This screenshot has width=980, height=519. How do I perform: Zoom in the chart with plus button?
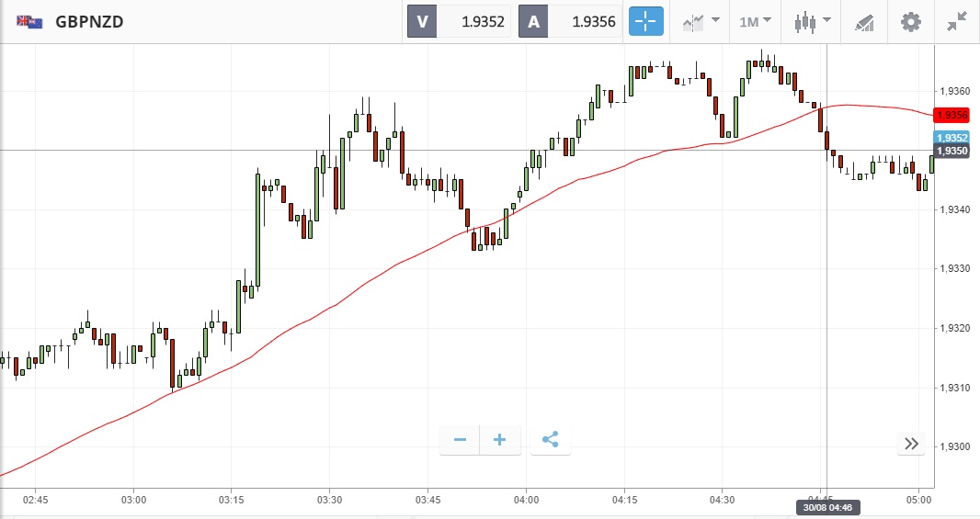(x=500, y=440)
